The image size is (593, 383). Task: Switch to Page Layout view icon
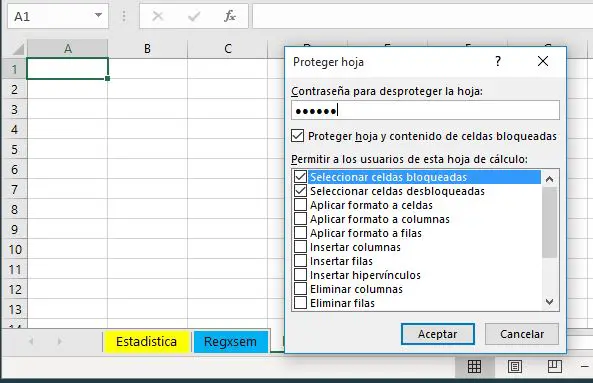pyautogui.click(x=515, y=366)
